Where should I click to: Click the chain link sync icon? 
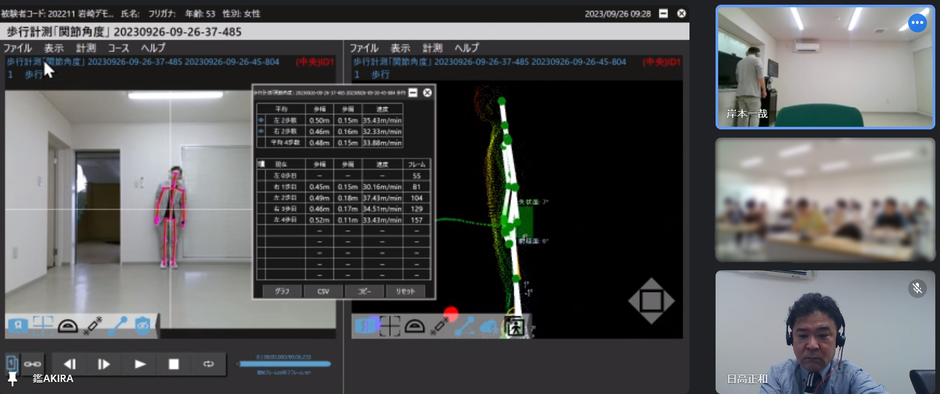[x=32, y=364]
